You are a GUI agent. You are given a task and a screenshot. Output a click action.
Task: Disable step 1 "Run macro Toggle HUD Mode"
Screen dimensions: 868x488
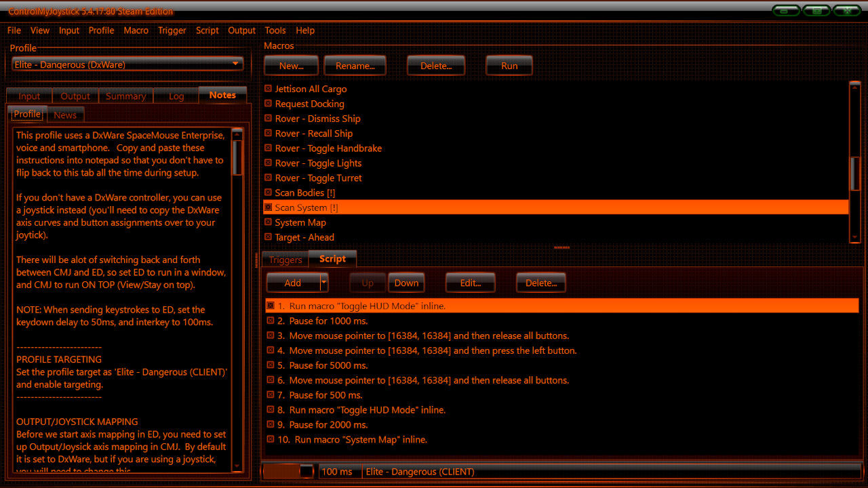click(270, 306)
